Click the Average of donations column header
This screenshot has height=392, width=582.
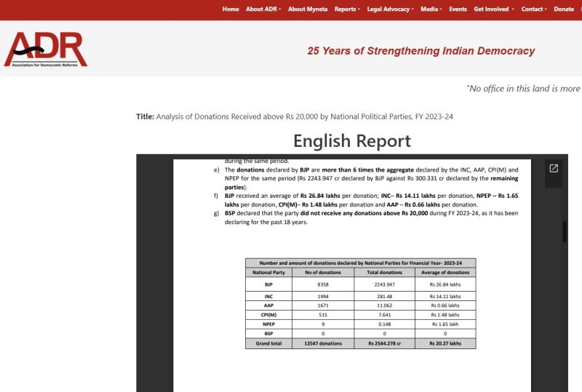[x=445, y=273]
